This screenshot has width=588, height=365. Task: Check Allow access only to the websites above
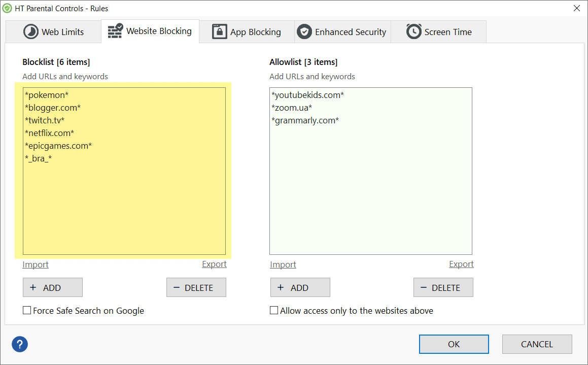(274, 310)
